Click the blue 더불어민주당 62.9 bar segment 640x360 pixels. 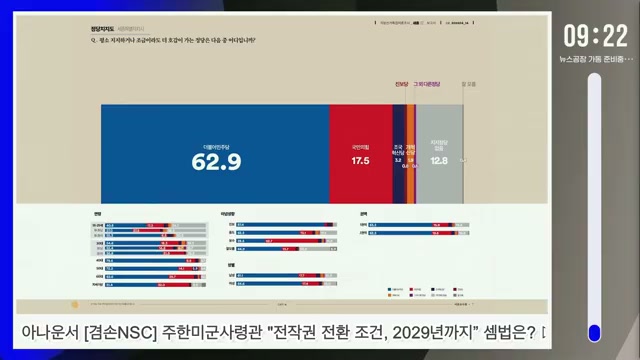tap(215, 154)
